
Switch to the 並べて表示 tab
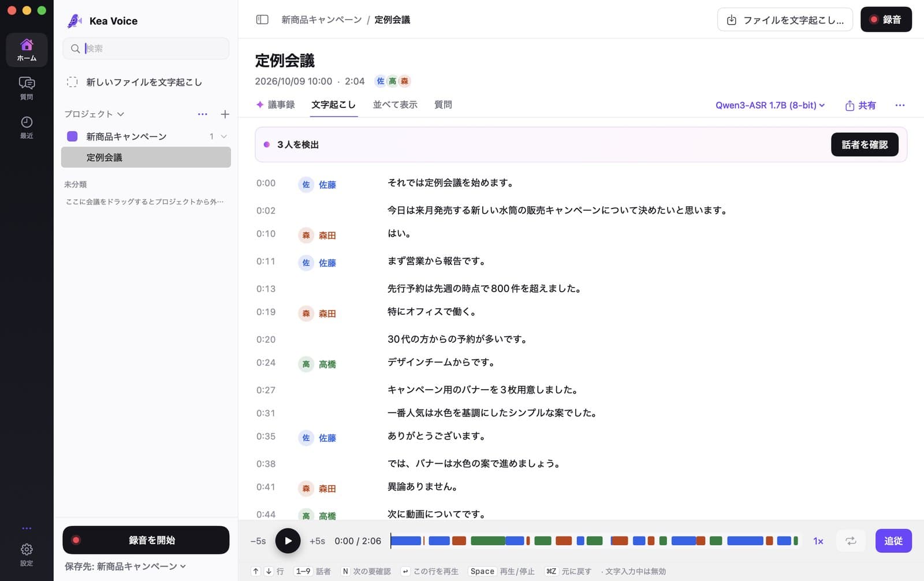pyautogui.click(x=395, y=105)
